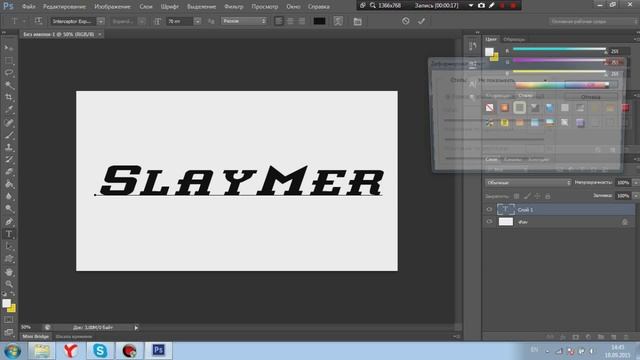Click the Отмена button in dialog
Viewport: 640px width, 360px height.
590,97
